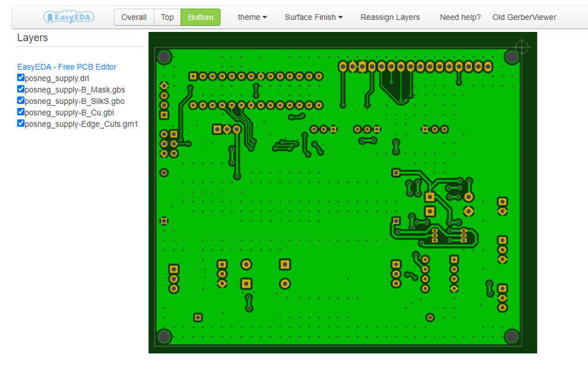Open the Need help? link
The image size is (588, 374).
point(460,18)
